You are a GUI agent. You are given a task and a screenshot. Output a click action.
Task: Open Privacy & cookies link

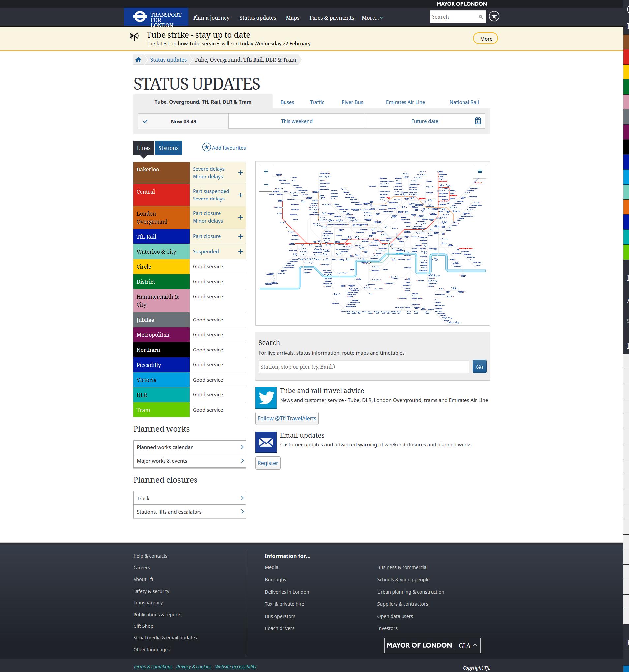coord(194,667)
